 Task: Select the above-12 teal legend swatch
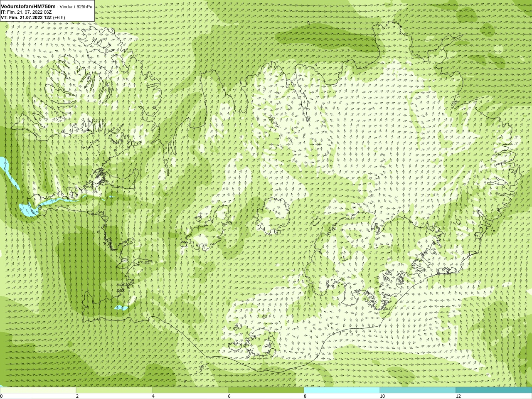click(x=494, y=390)
